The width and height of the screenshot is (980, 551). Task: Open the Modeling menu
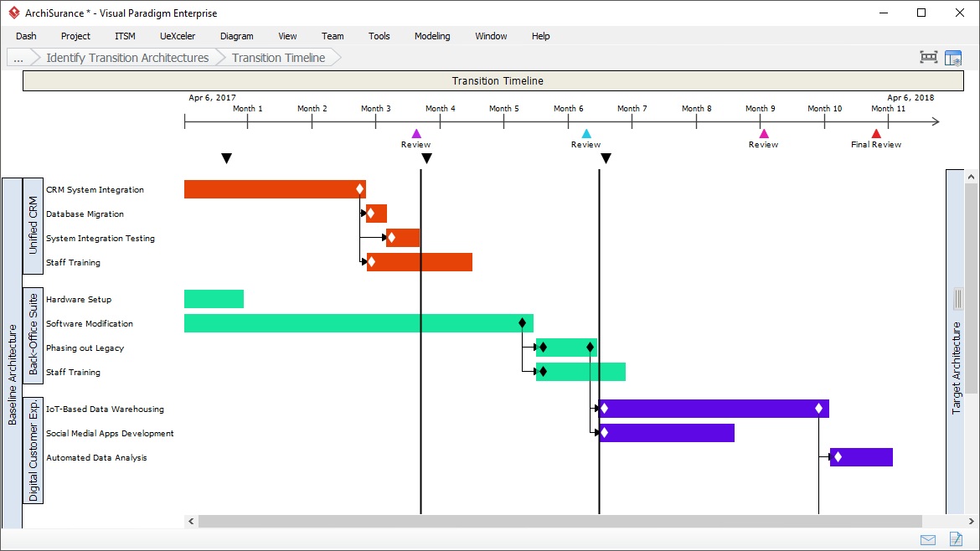point(432,36)
